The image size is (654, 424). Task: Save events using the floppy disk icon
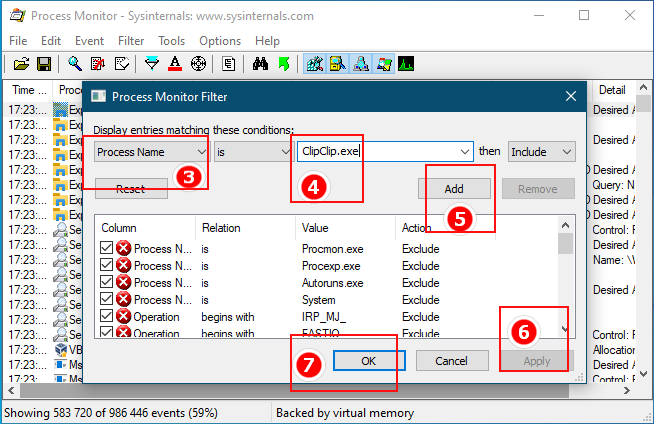coord(44,64)
